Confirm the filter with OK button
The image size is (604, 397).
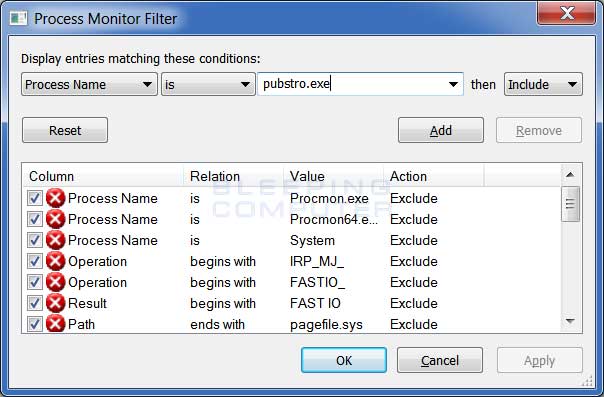[x=344, y=360]
